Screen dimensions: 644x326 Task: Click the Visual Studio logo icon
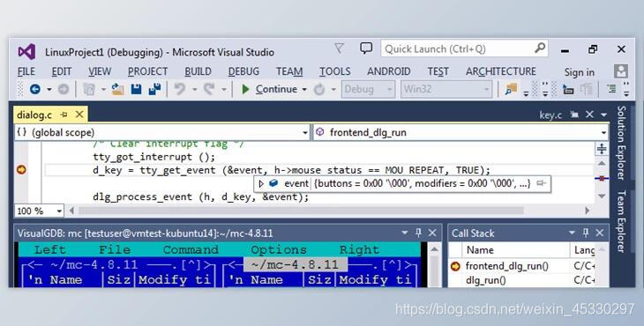(27, 52)
